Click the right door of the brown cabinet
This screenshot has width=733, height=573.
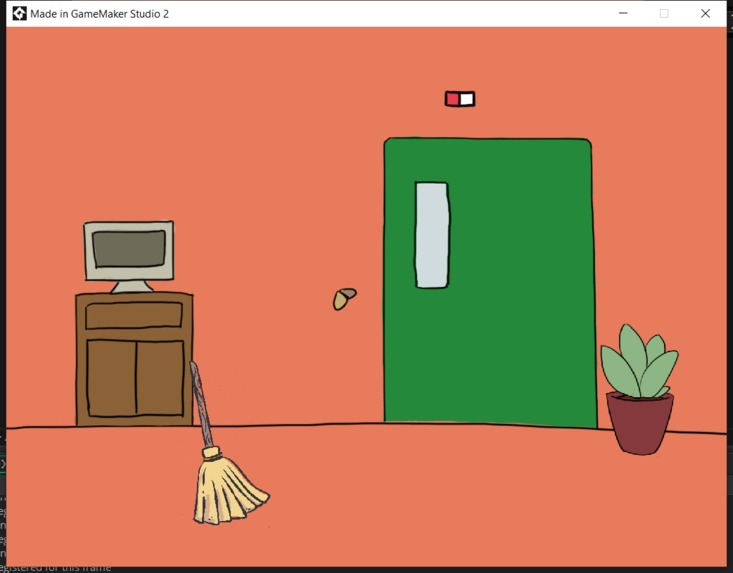click(x=160, y=378)
